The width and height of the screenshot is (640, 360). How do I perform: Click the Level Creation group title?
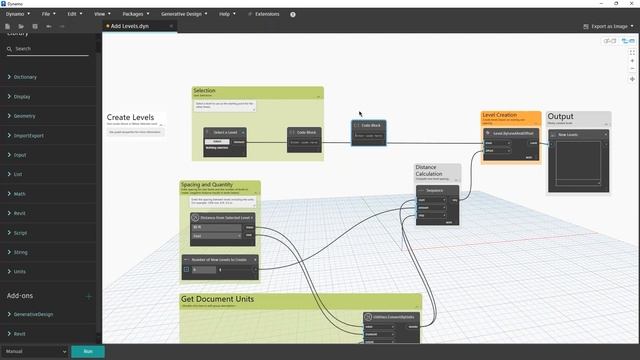tap(499, 115)
